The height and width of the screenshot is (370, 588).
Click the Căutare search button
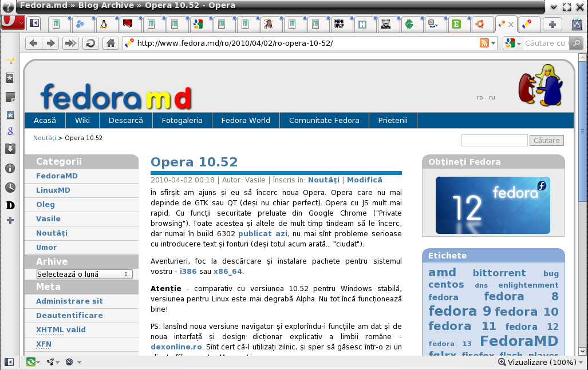point(546,141)
